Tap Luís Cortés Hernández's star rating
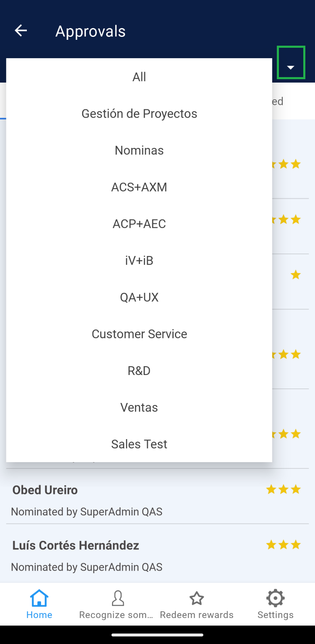The width and height of the screenshot is (315, 644). click(284, 545)
